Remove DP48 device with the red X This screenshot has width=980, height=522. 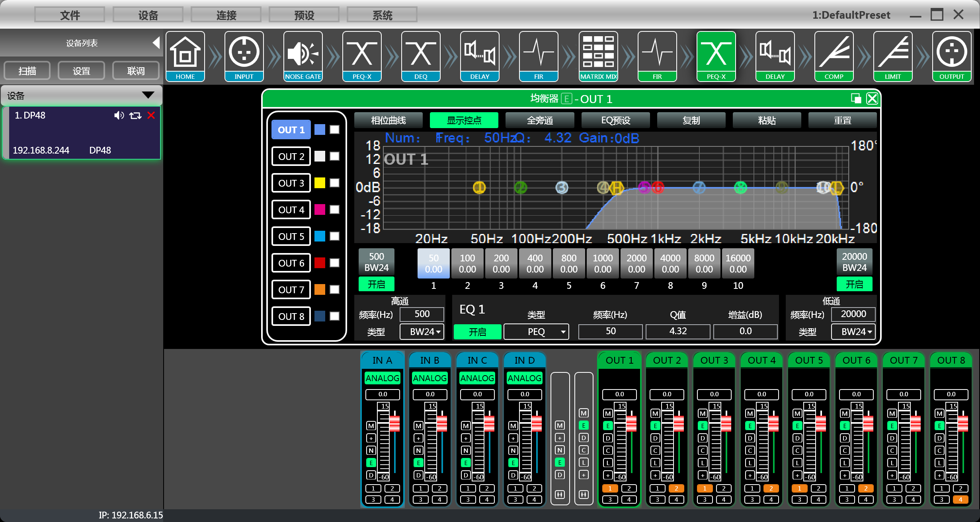[151, 115]
